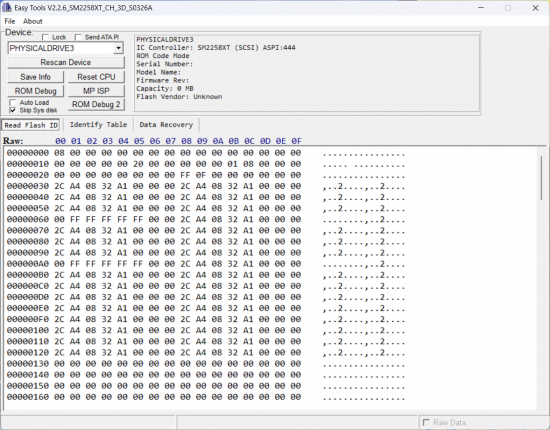550x430 pixels.
Task: Switch to the Identify Table tab
Action: [98, 125]
